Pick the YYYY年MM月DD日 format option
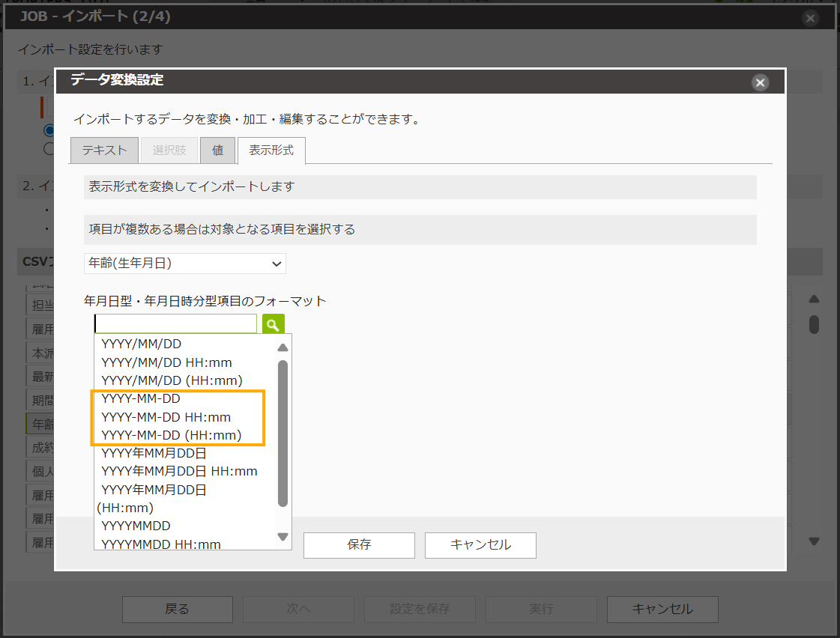 click(x=154, y=453)
